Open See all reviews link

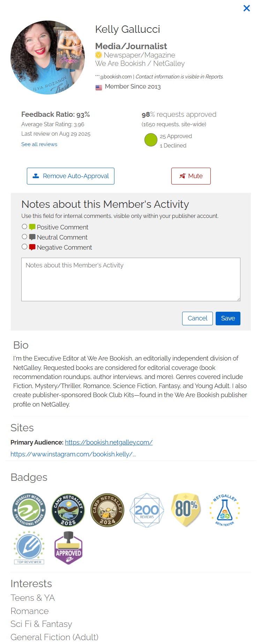[x=39, y=144]
